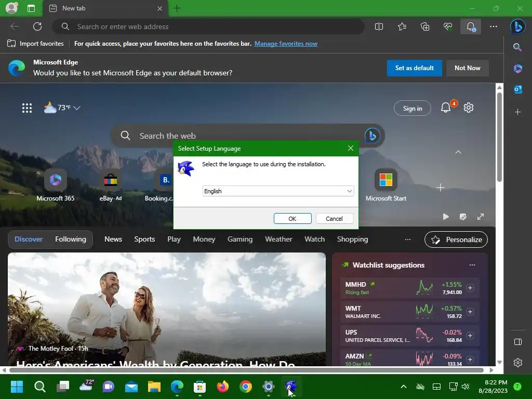Click the split screen icon

(x=379, y=26)
